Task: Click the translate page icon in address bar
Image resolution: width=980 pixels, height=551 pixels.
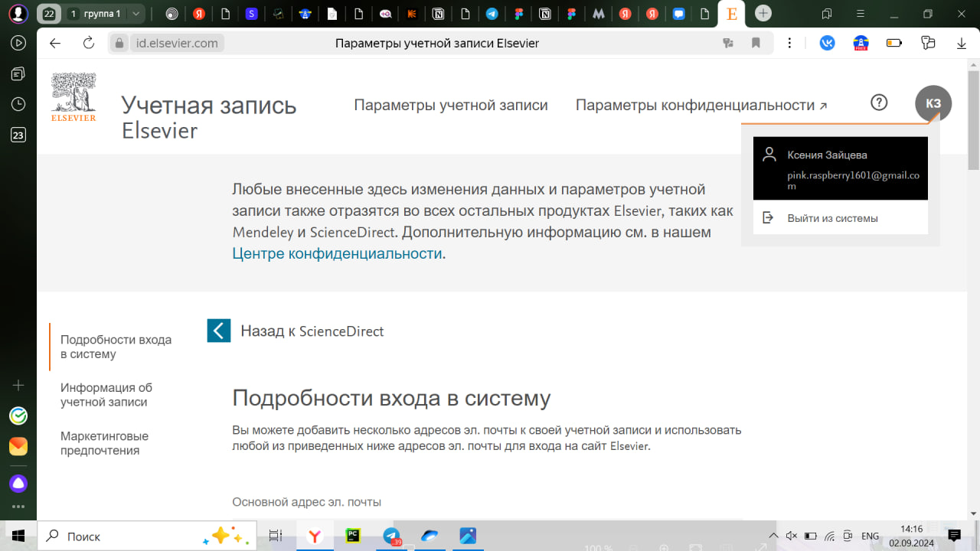Action: tap(729, 44)
